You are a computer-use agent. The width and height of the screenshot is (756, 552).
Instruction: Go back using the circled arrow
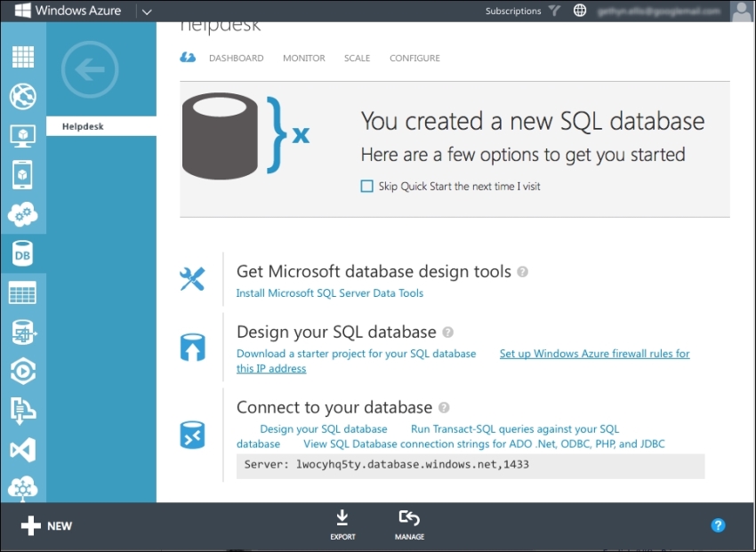coord(90,70)
